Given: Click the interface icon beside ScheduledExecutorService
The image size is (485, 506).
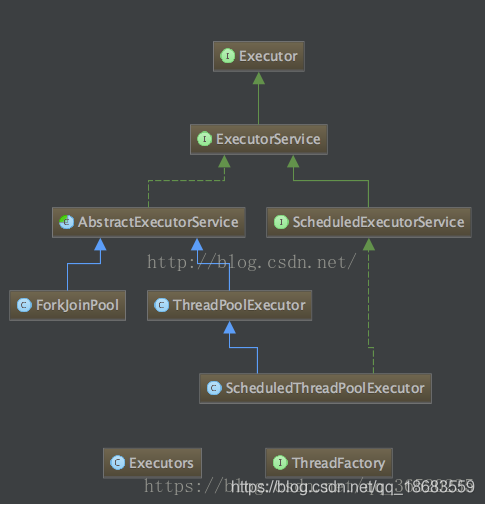Looking at the screenshot, I should (x=281, y=222).
